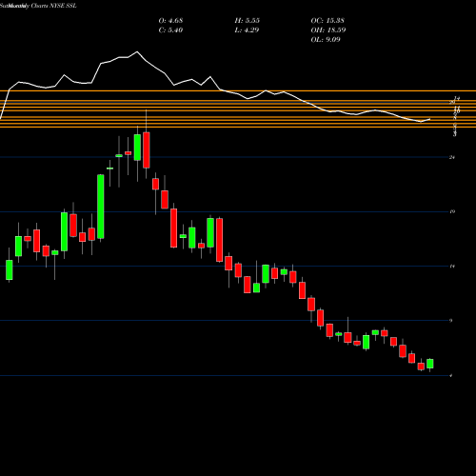This screenshot has height=476, width=476.
Task: Click the 'C: 5.40' close price value
Action: (170, 30)
